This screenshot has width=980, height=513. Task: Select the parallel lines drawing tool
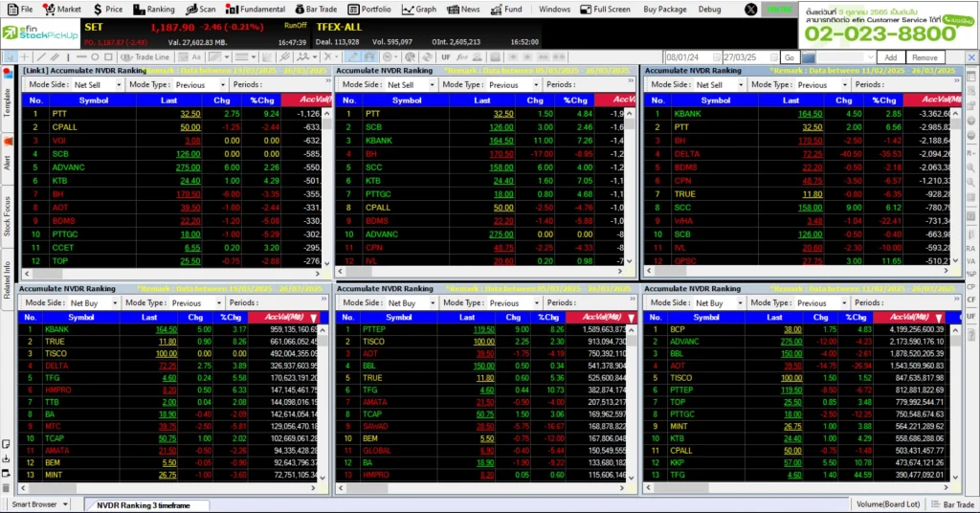(55, 56)
